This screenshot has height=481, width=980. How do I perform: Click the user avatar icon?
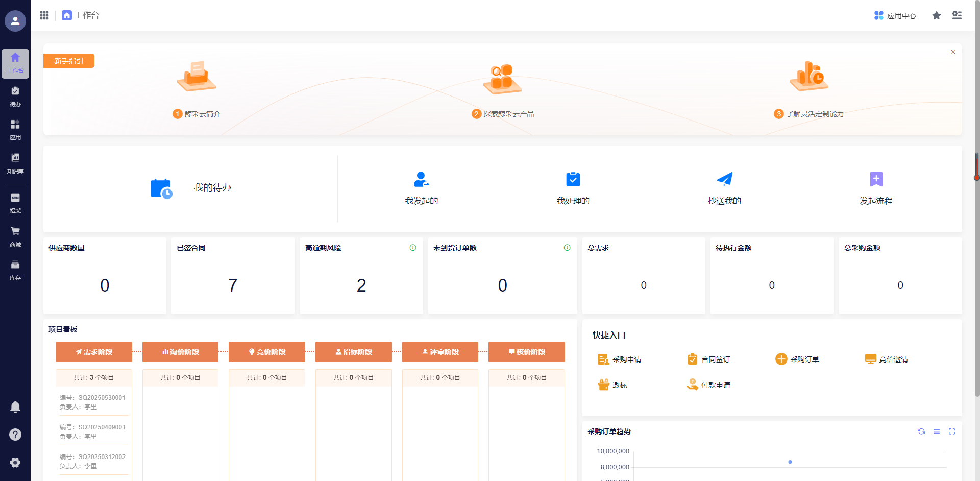[x=15, y=21]
